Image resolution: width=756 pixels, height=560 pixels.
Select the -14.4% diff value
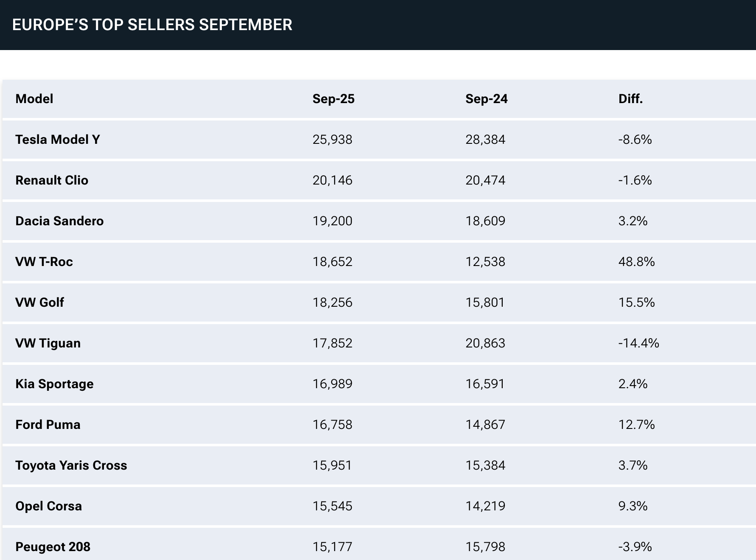coord(638,343)
